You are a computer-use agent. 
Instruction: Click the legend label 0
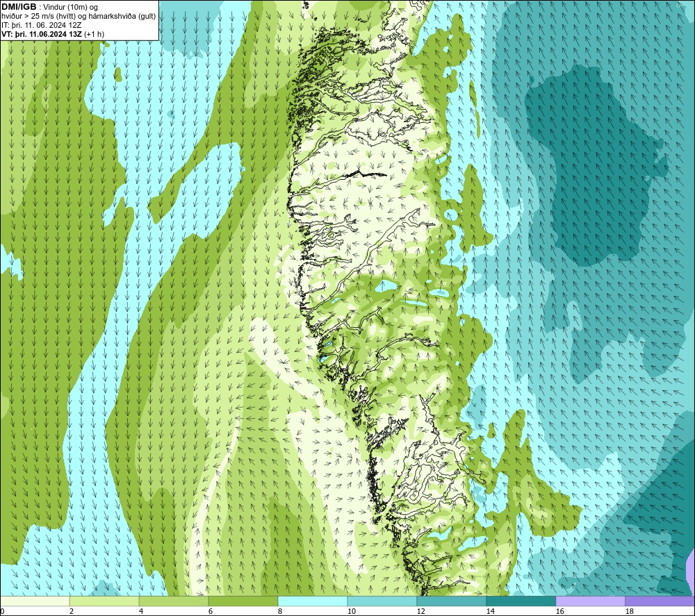pyautogui.click(x=2, y=611)
